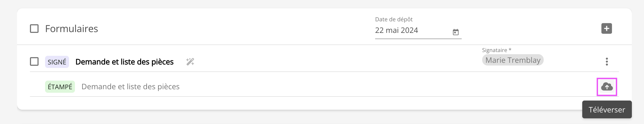Open the calendar date picker icon
This screenshot has height=124, width=644.
(x=455, y=32)
